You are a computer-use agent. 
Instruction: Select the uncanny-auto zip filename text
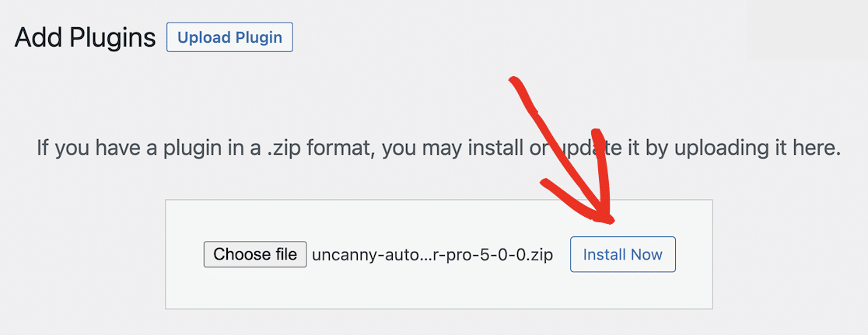pos(432,254)
